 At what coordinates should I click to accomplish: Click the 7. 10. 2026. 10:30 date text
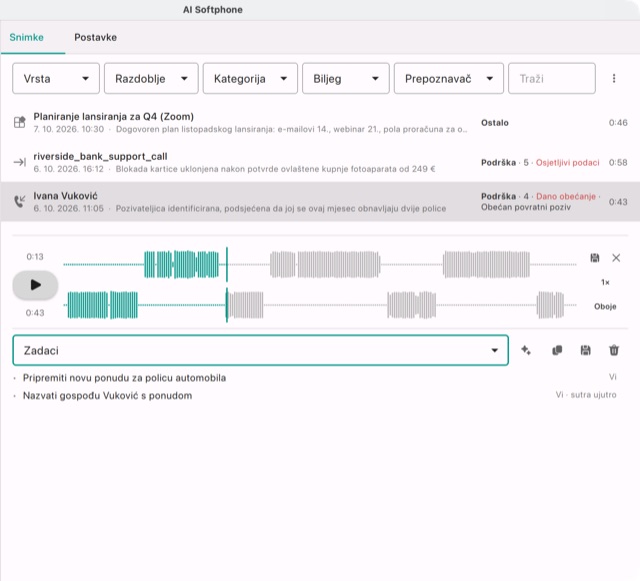point(69,129)
